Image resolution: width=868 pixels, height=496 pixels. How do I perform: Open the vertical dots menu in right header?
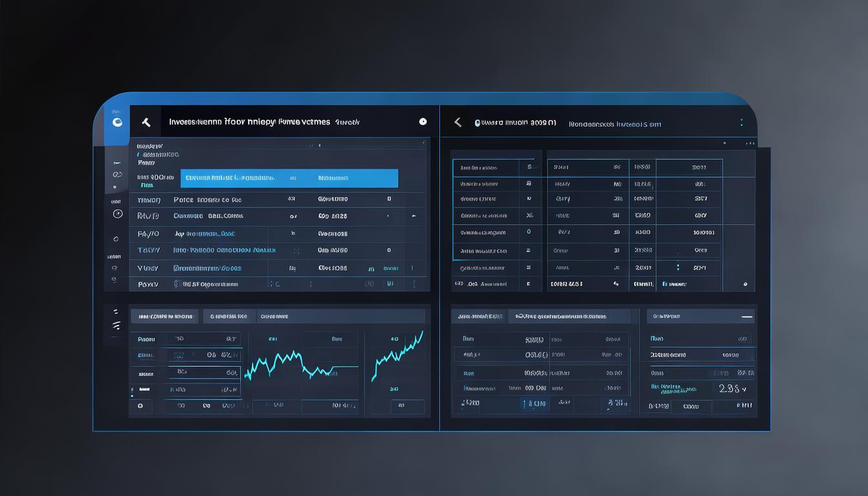pyautogui.click(x=741, y=122)
